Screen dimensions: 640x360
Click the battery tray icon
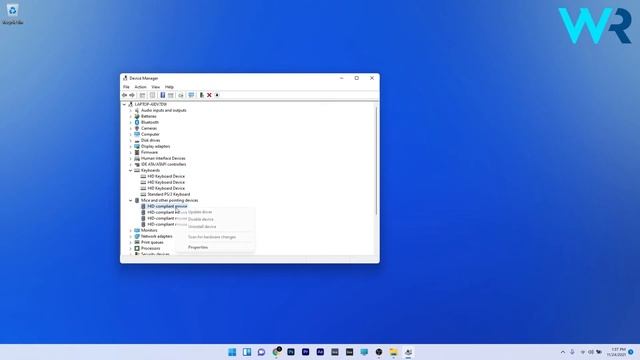point(599,352)
